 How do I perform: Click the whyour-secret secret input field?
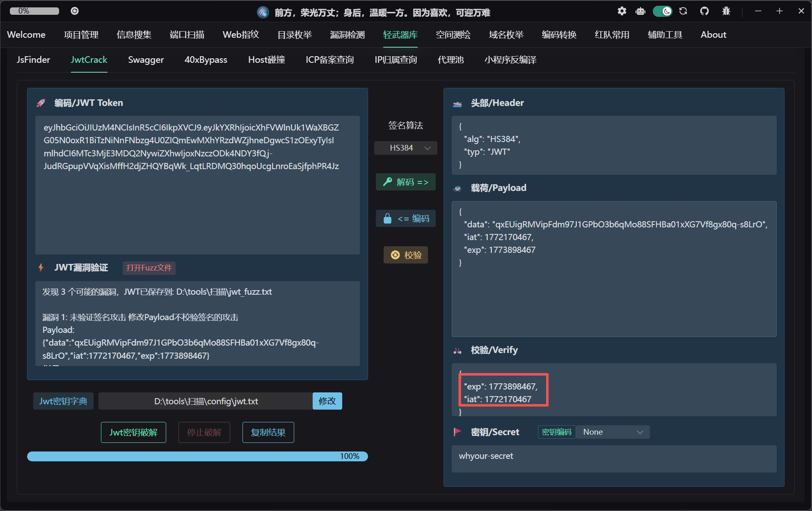click(613, 458)
